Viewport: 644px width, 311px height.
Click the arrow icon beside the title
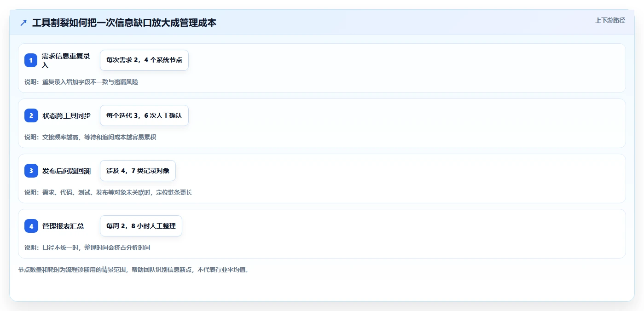23,23
